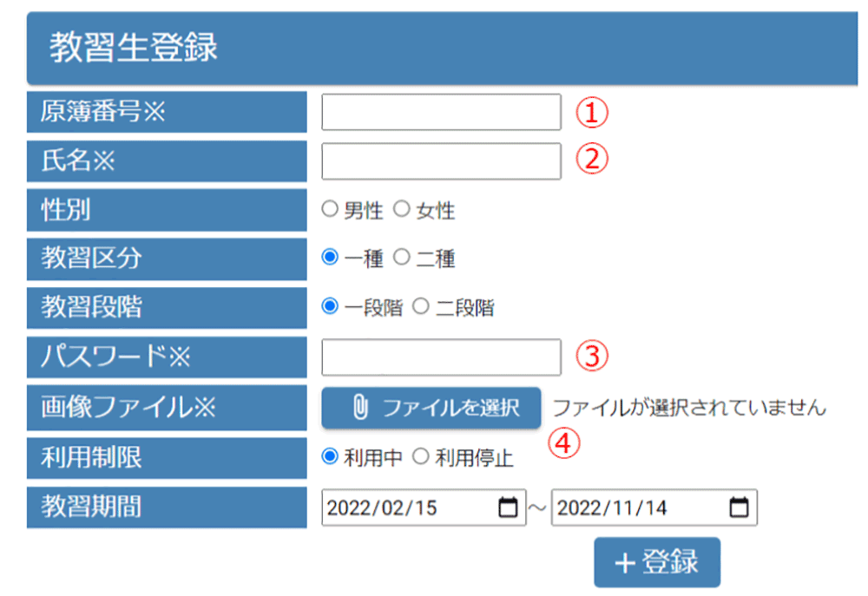Focus the パスワード input field

click(441, 357)
